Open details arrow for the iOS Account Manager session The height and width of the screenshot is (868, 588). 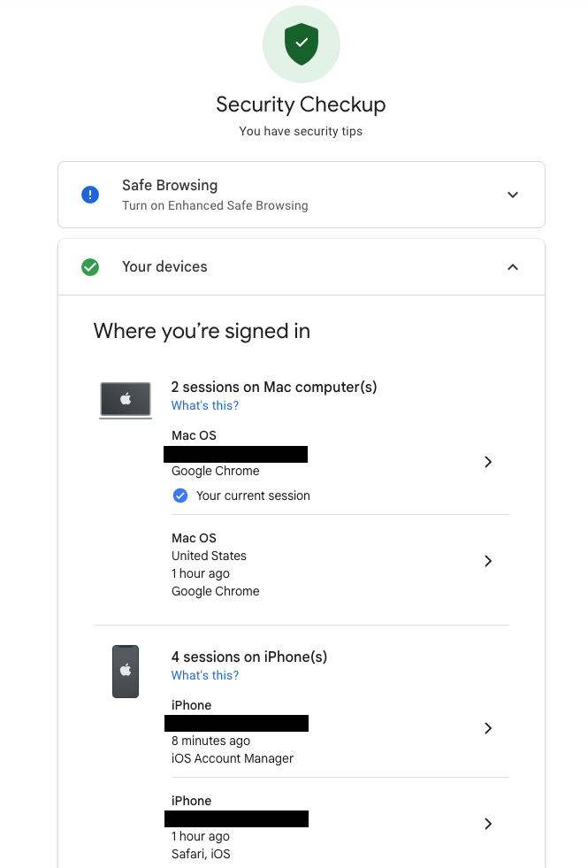coord(487,727)
